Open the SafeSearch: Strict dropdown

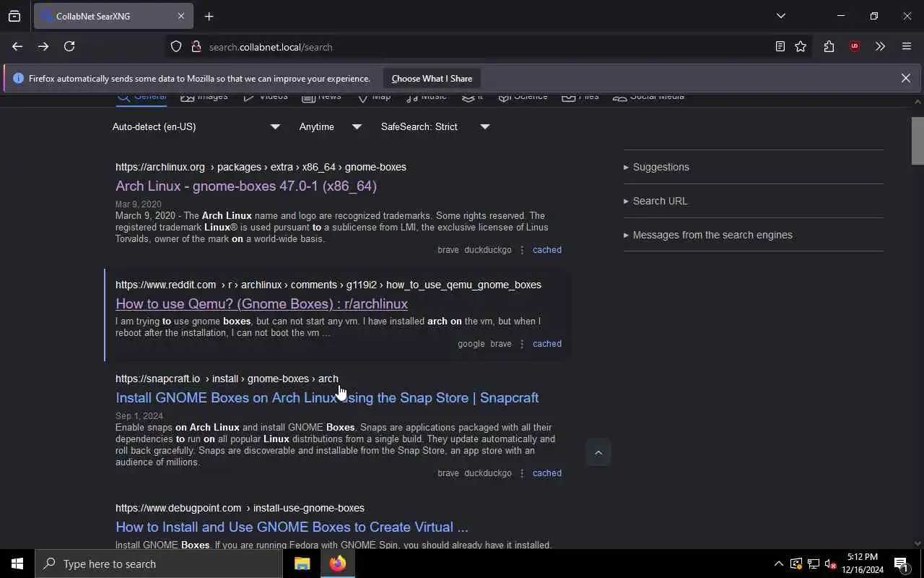click(x=435, y=126)
